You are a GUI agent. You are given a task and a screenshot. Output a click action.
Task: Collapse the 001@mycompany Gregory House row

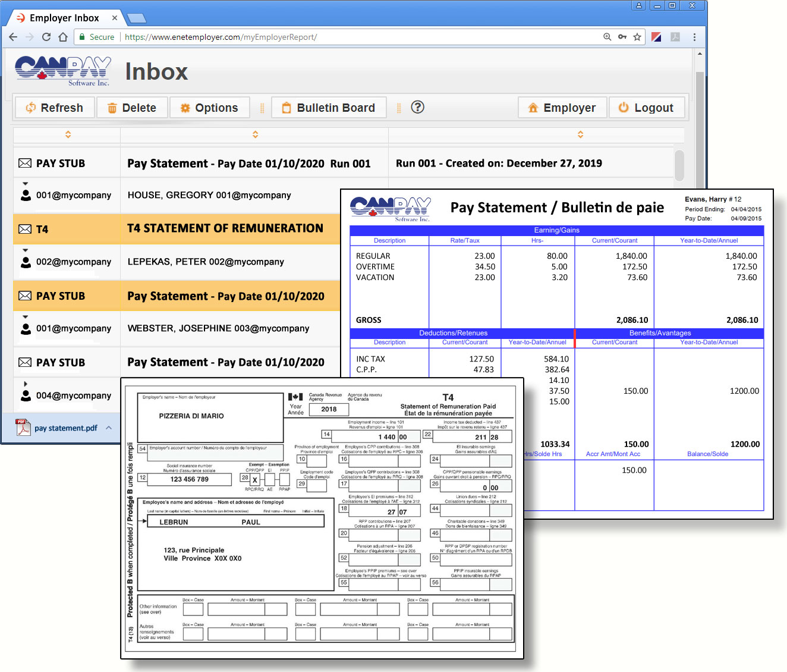coord(25,184)
